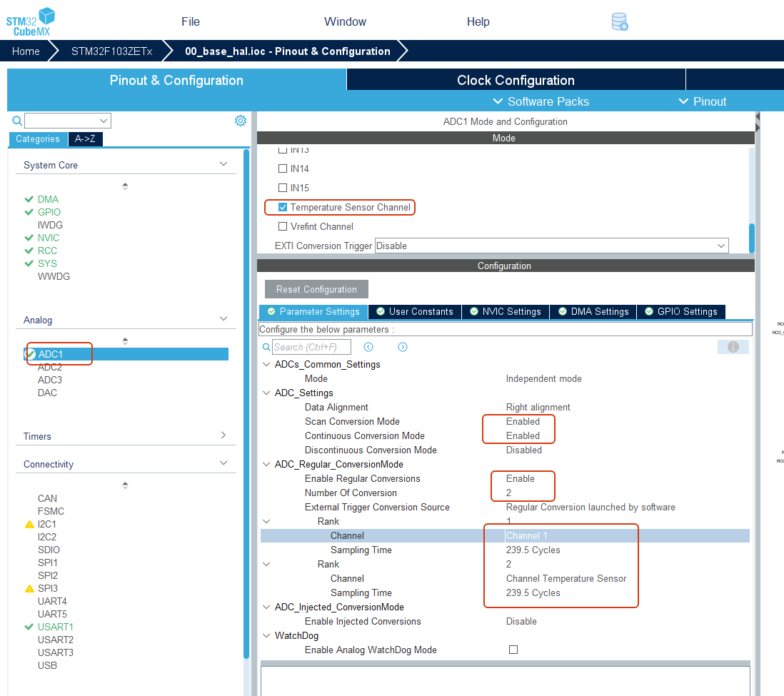
Task: Click the parameter Search (Ctrl+F) field
Action: coord(311,347)
